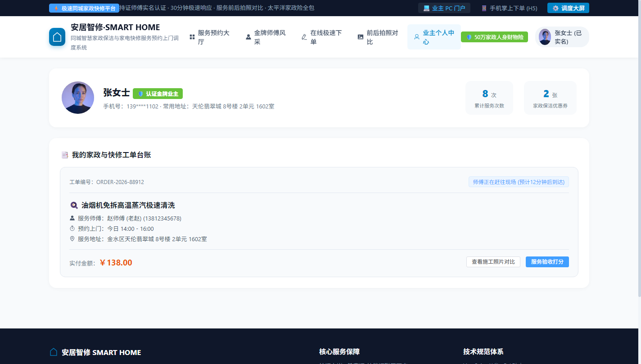Click the 认证金牌业主 badge
Viewport: 641px width, 364px height.
click(158, 94)
